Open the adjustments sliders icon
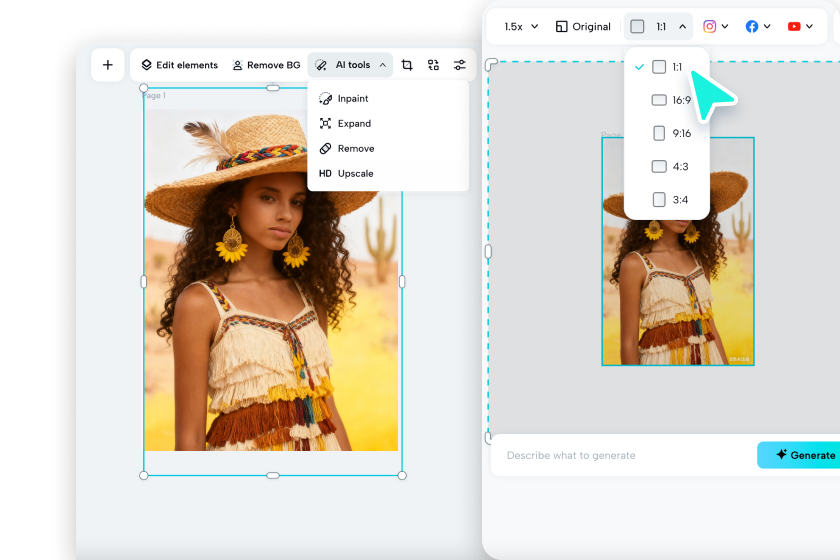 point(460,65)
